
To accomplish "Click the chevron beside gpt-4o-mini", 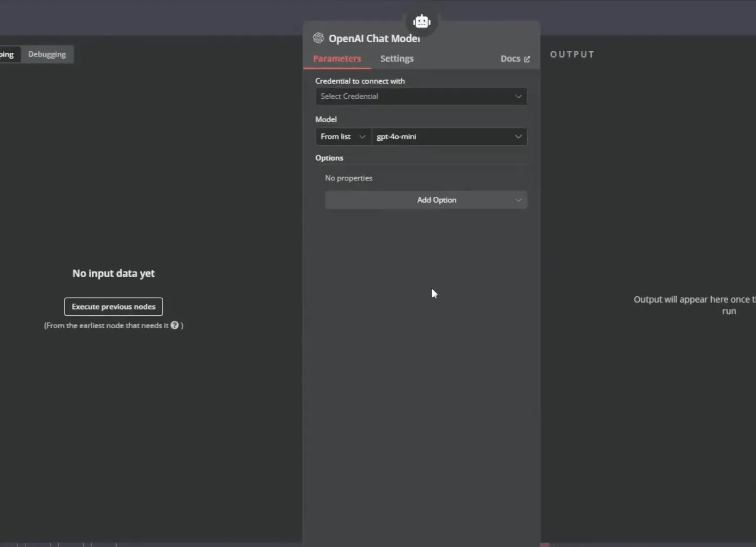I will coord(518,137).
